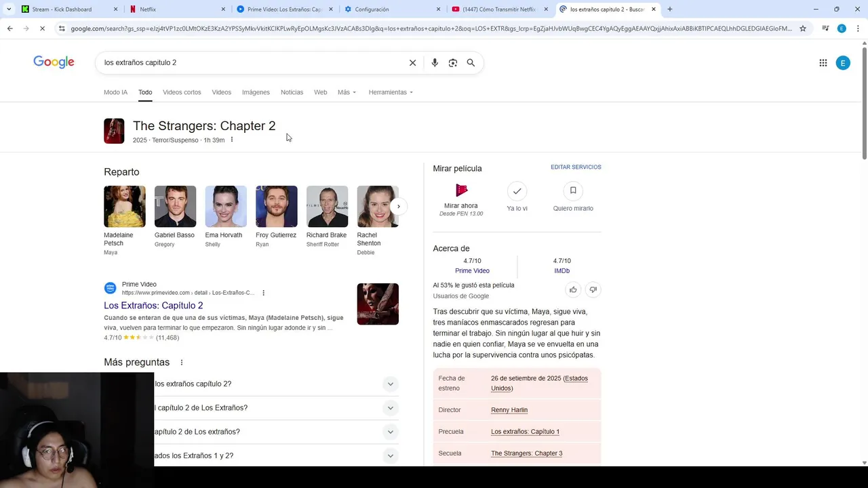Click Froy Gutierrez cast photo
The width and height of the screenshot is (868, 488).
(277, 207)
